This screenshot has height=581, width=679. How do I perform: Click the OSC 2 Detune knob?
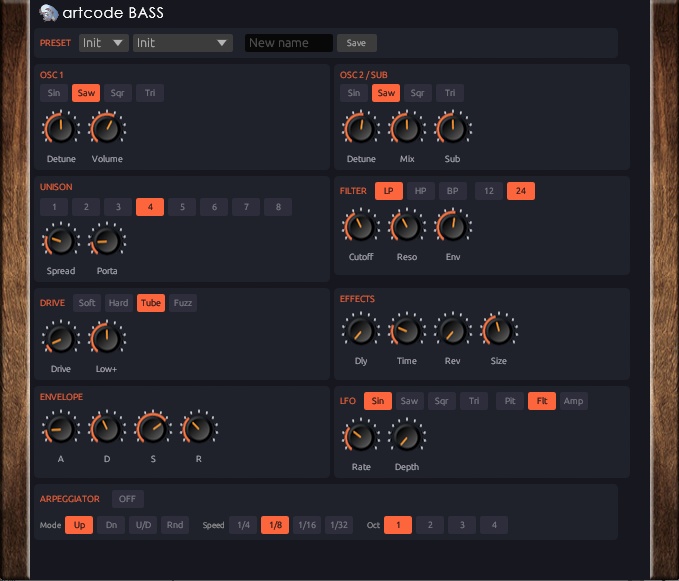[361, 128]
